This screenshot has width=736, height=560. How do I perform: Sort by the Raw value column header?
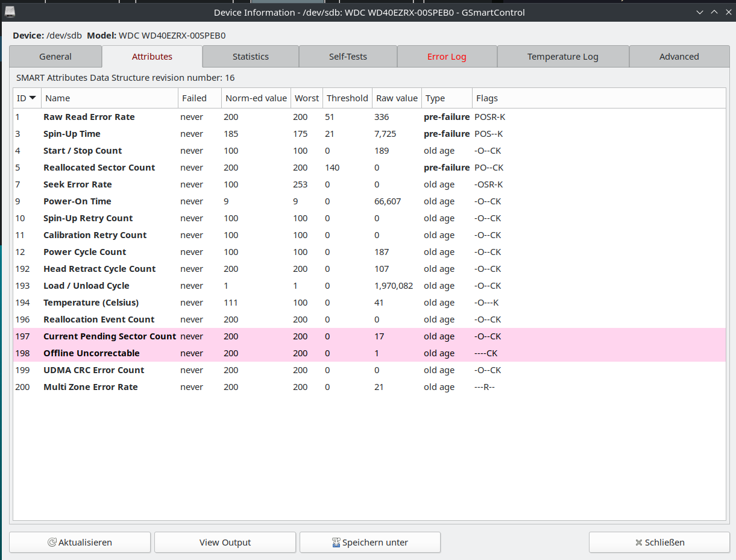point(397,98)
